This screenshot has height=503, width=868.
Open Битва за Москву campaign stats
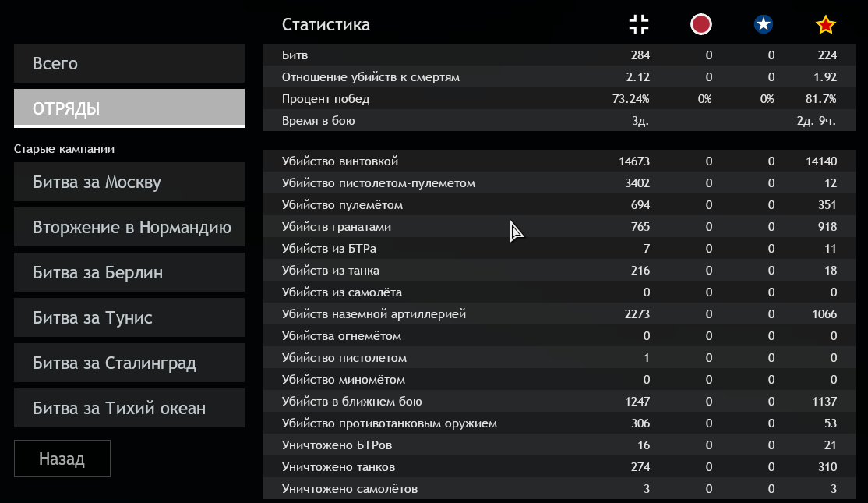point(129,182)
